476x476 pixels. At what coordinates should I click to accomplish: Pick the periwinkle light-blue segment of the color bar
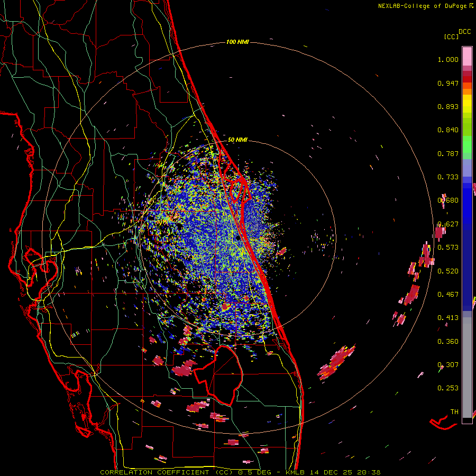467,168
